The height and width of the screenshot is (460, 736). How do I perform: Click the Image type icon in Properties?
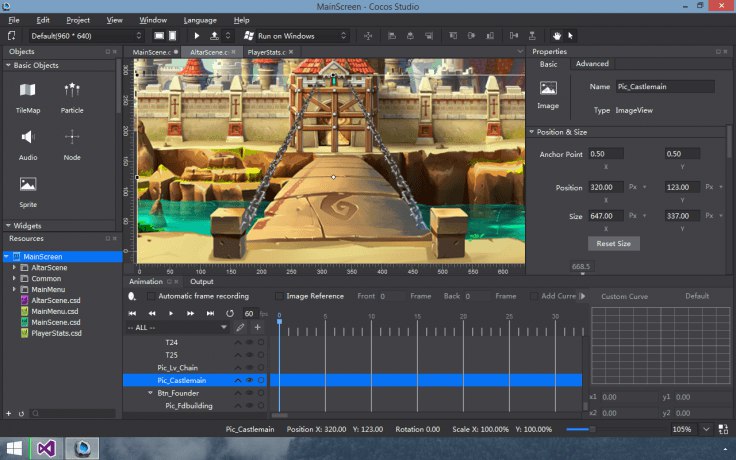(x=548, y=88)
